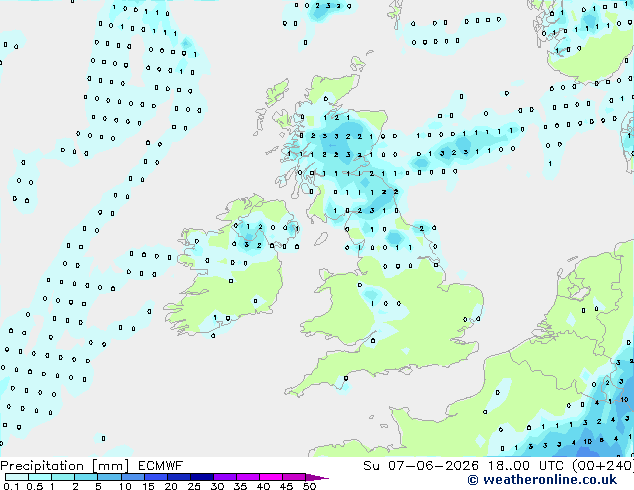634x490 pixels.
Task: Click the legend value '35'
Action: 240,486
